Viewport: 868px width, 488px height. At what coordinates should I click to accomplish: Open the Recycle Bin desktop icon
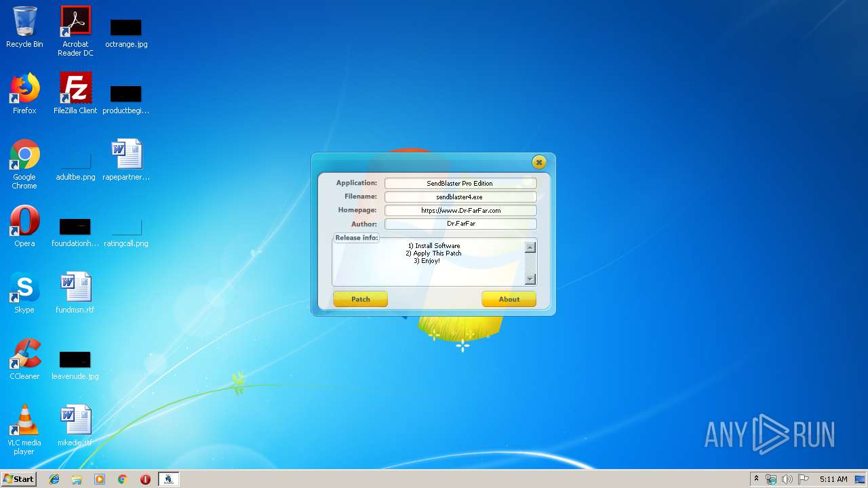pos(24,27)
